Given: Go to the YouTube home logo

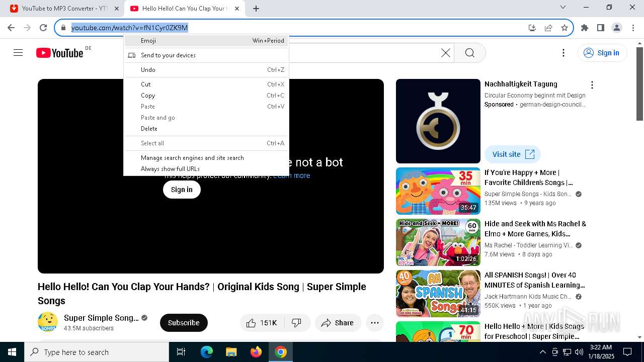Looking at the screenshot, I should point(60,53).
